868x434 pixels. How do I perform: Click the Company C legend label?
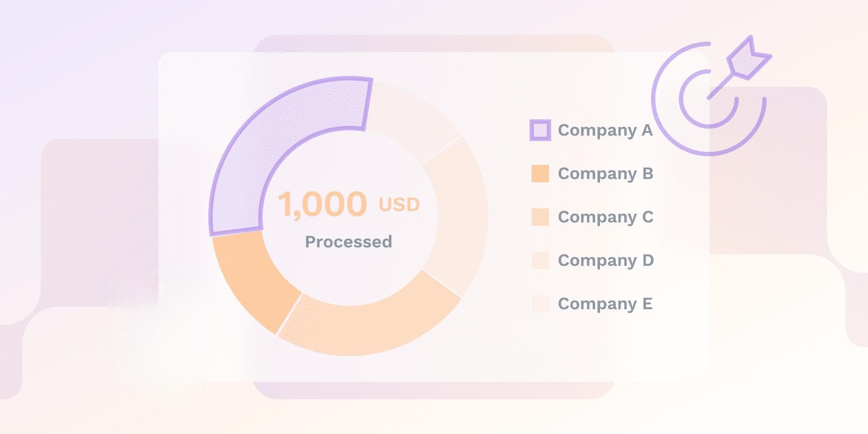[x=605, y=218]
